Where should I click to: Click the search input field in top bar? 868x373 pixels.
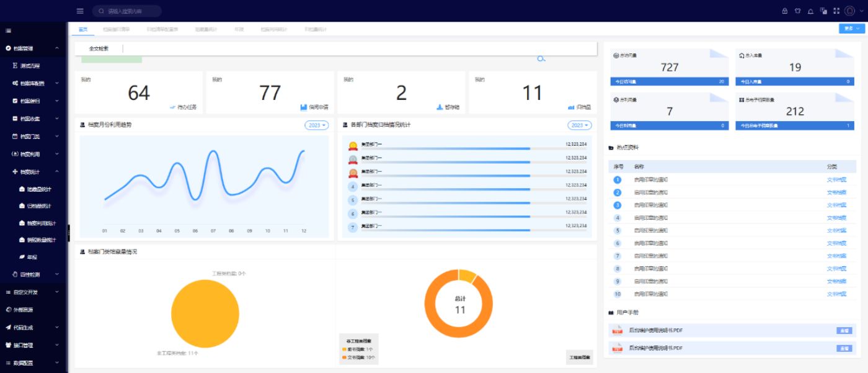tap(130, 11)
